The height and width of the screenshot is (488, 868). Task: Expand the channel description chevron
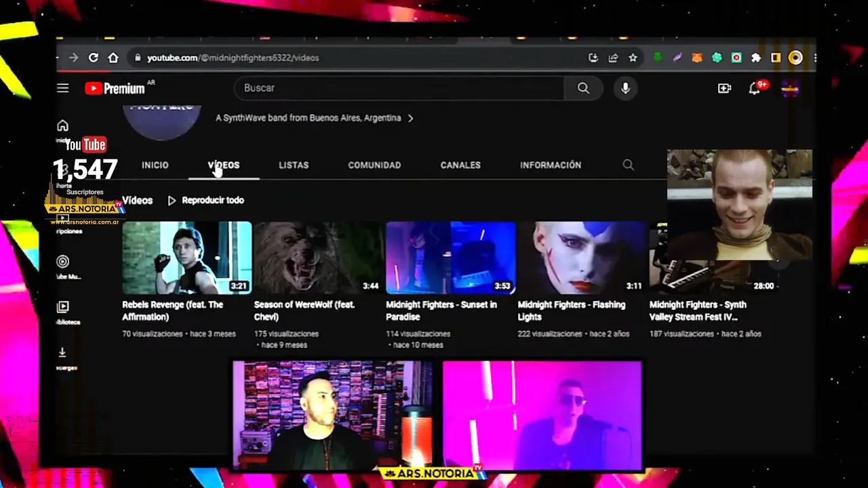(x=410, y=118)
